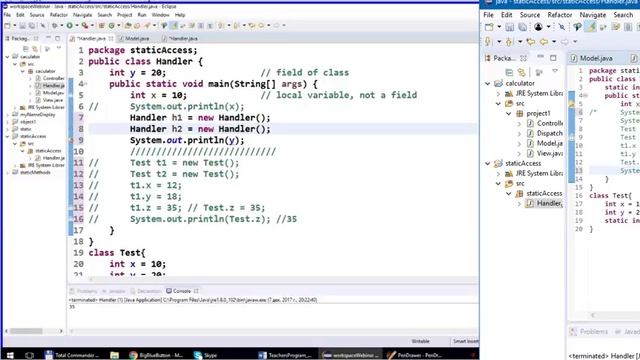This screenshot has width=640, height=360.
Task: Open New wizard dropdown arrow in right toolbar
Action: pos(499,27)
